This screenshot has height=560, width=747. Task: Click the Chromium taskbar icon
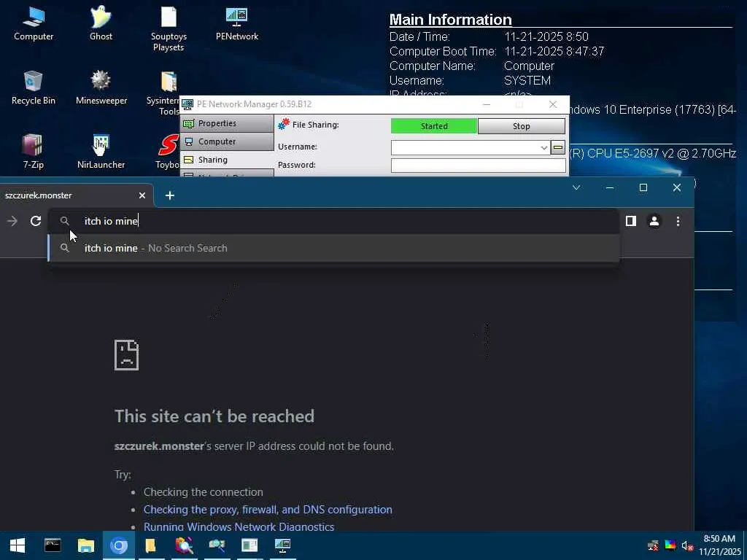tap(119, 545)
